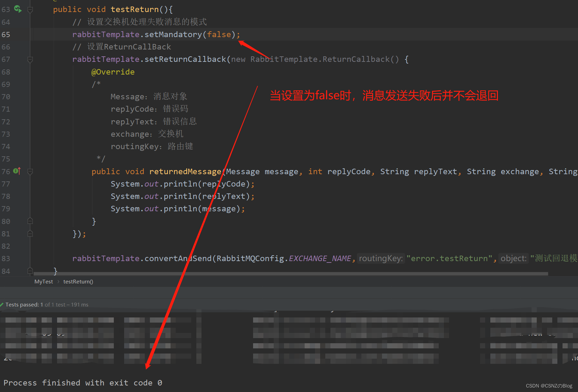Click the @Override annotation
Image resolution: width=578 pixels, height=392 pixels.
coord(113,72)
